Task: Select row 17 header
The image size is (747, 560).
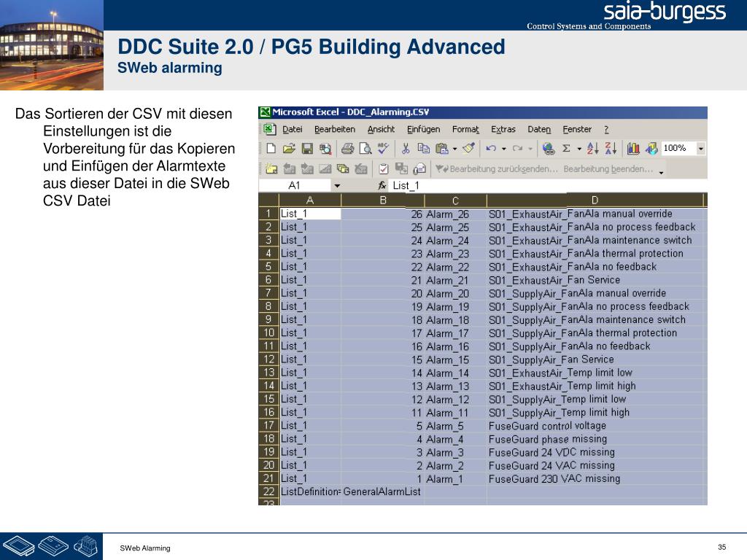Action: point(269,425)
